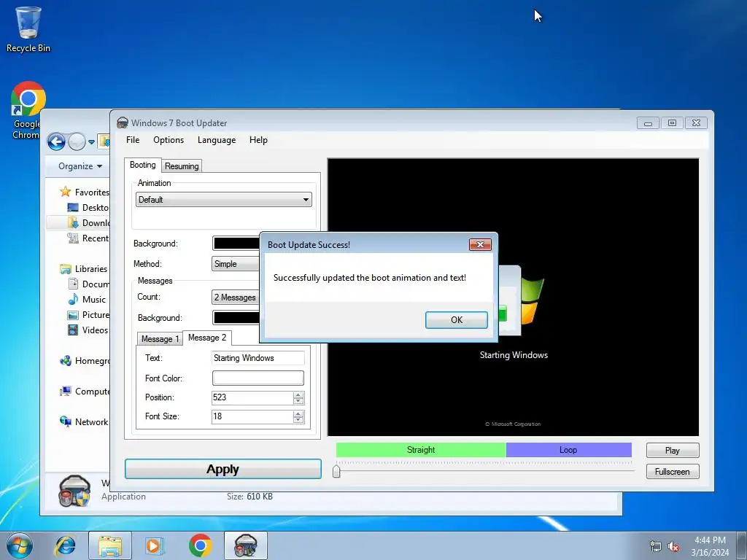The height and width of the screenshot is (560, 747).
Task: Click the Play button
Action: click(672, 451)
